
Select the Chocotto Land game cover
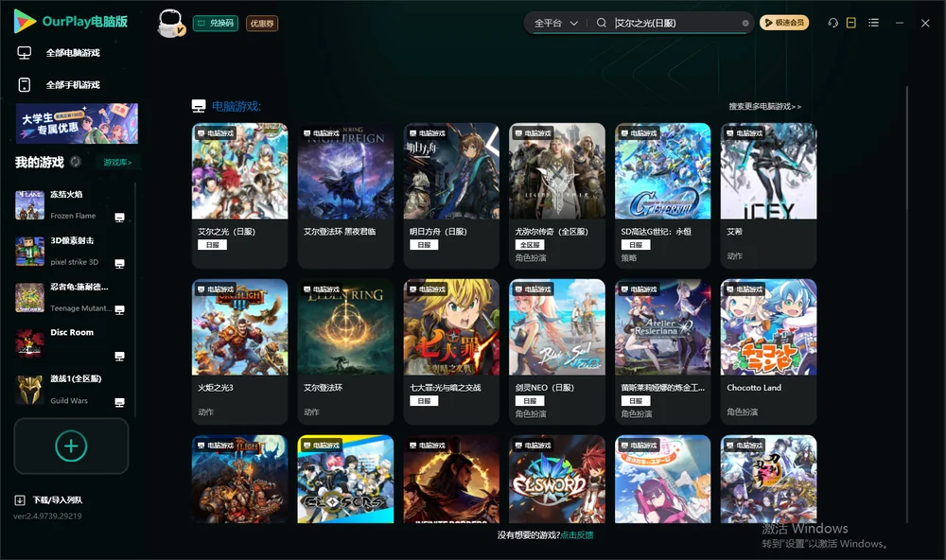[x=768, y=327]
